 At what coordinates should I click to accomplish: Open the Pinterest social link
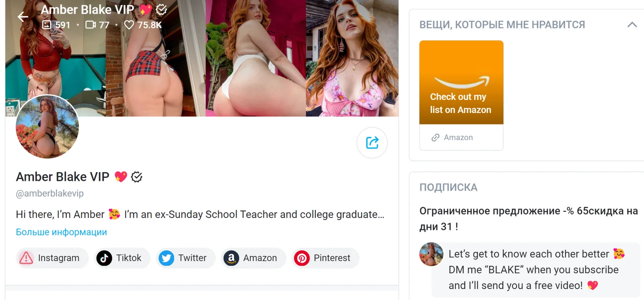(325, 258)
